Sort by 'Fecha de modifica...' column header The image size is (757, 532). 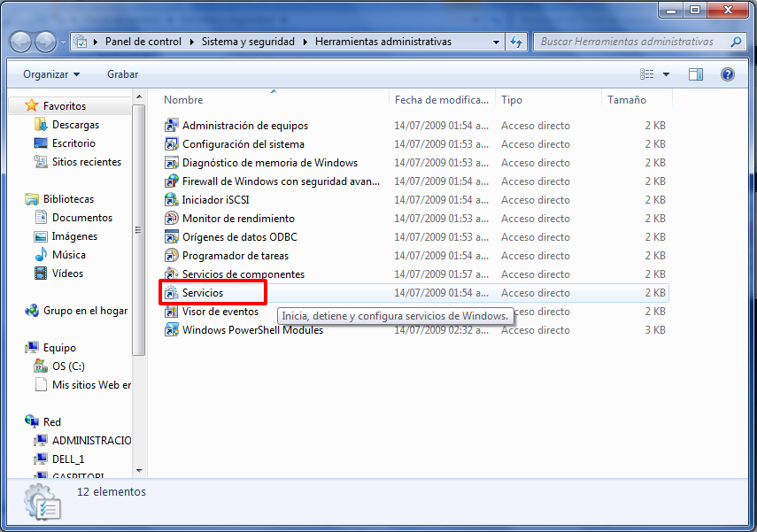click(x=442, y=100)
